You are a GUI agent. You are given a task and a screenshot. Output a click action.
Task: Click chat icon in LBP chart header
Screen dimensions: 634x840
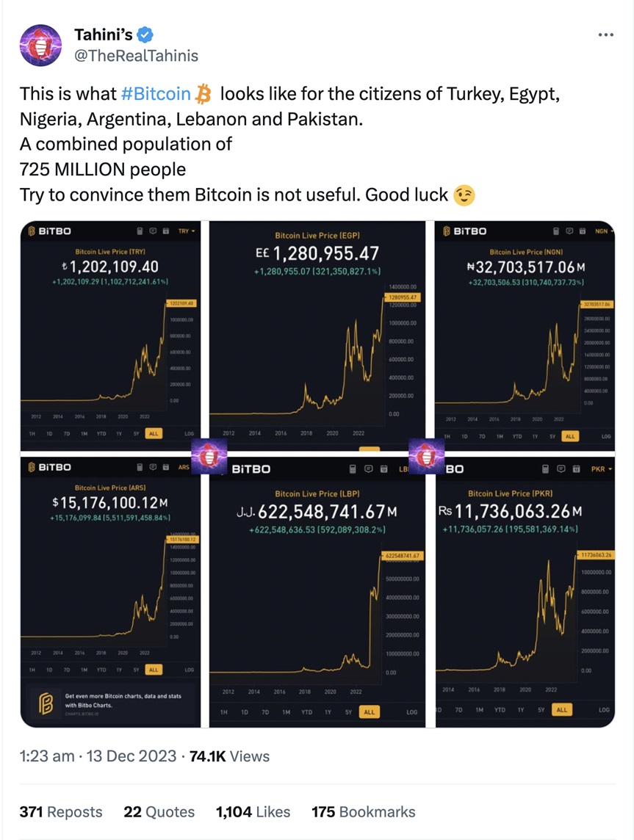pyautogui.click(x=369, y=468)
